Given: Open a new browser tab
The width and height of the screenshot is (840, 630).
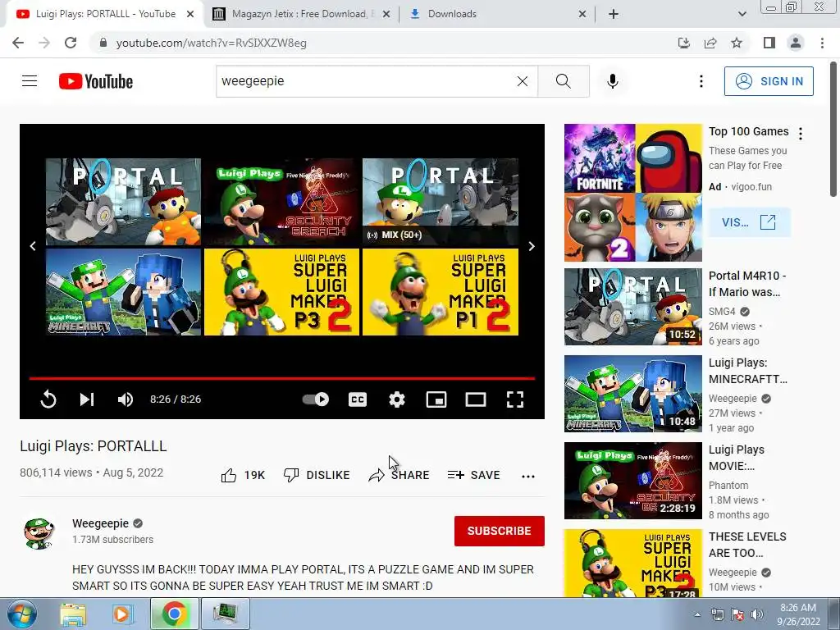Looking at the screenshot, I should pyautogui.click(x=614, y=15).
